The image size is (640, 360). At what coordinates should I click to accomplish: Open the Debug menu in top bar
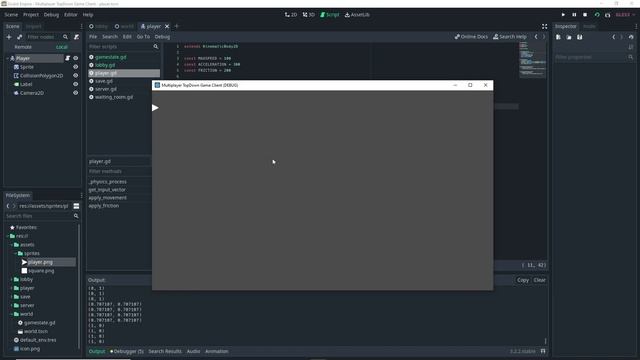coord(51,15)
